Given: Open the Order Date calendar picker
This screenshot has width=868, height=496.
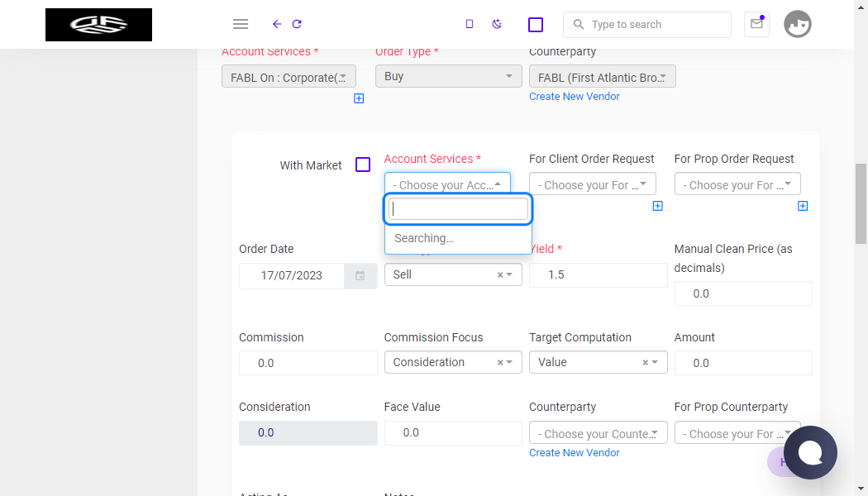Looking at the screenshot, I should tap(360, 275).
